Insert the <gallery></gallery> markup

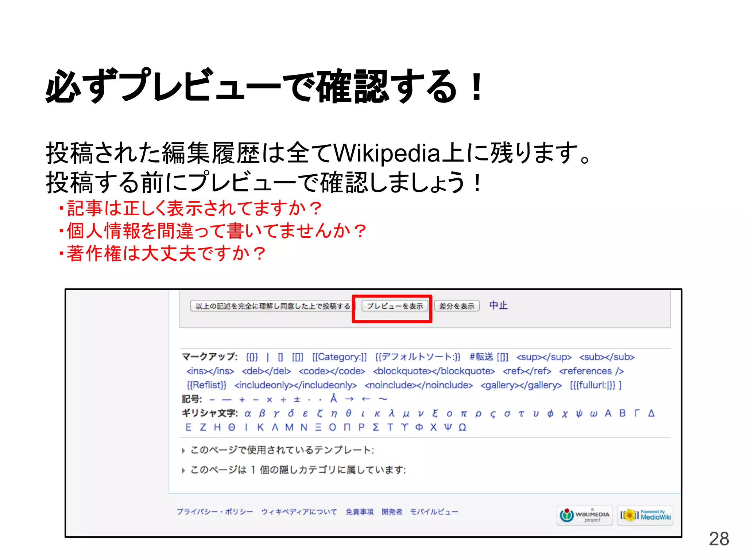tap(521, 385)
